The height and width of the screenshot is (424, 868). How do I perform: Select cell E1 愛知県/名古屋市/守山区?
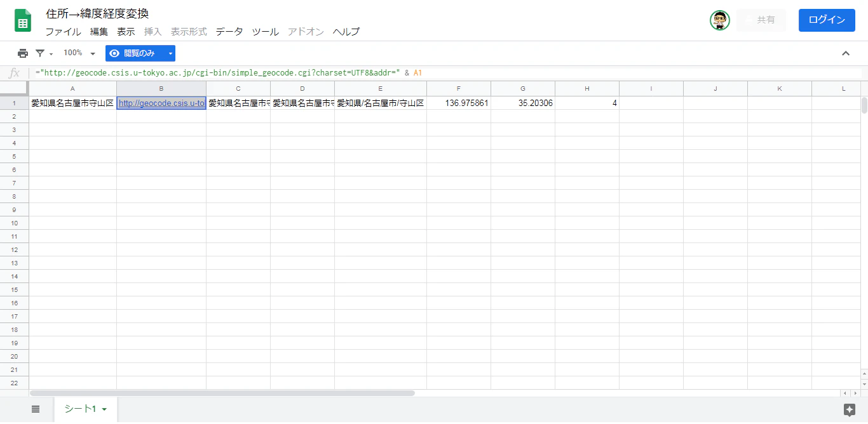tap(381, 103)
